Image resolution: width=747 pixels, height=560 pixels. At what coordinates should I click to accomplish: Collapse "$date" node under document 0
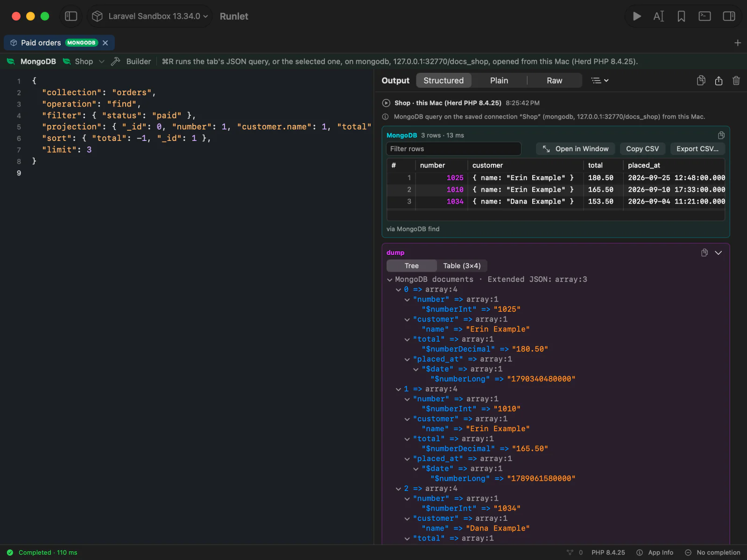pyautogui.click(x=416, y=370)
